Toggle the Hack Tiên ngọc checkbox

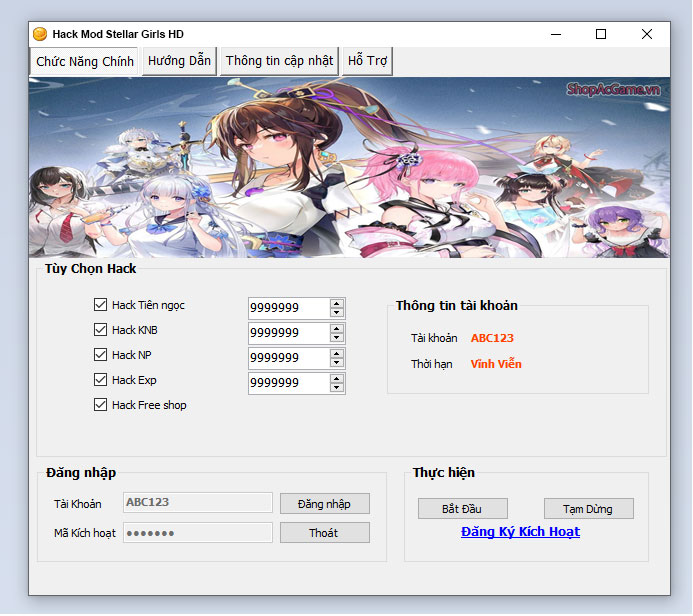point(100,305)
